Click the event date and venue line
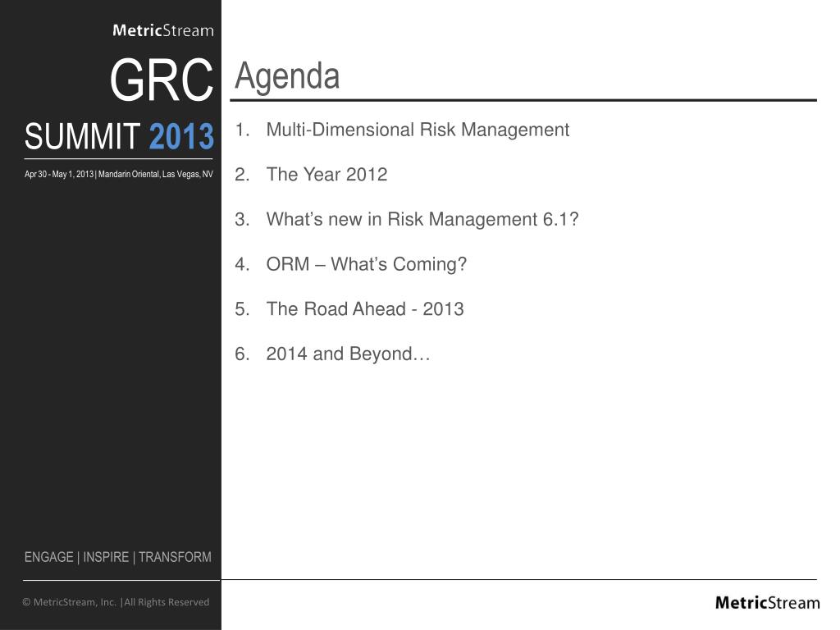The width and height of the screenshot is (840, 630). [118, 174]
